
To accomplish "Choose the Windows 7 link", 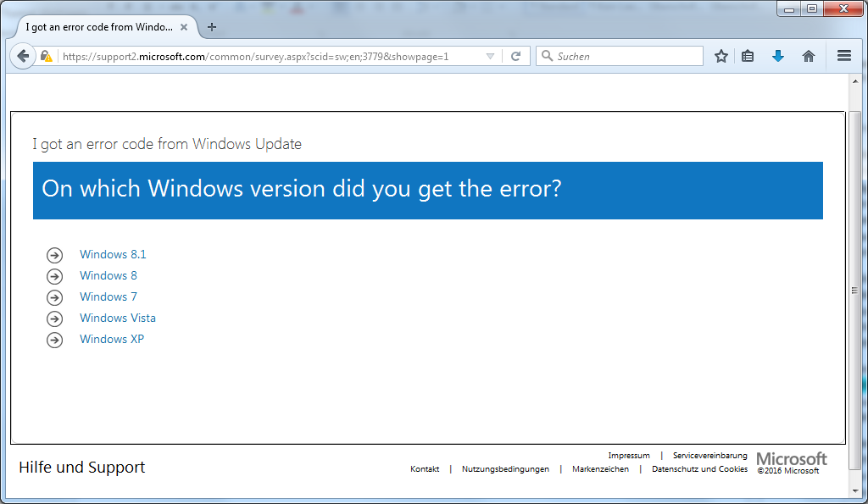I will [108, 296].
